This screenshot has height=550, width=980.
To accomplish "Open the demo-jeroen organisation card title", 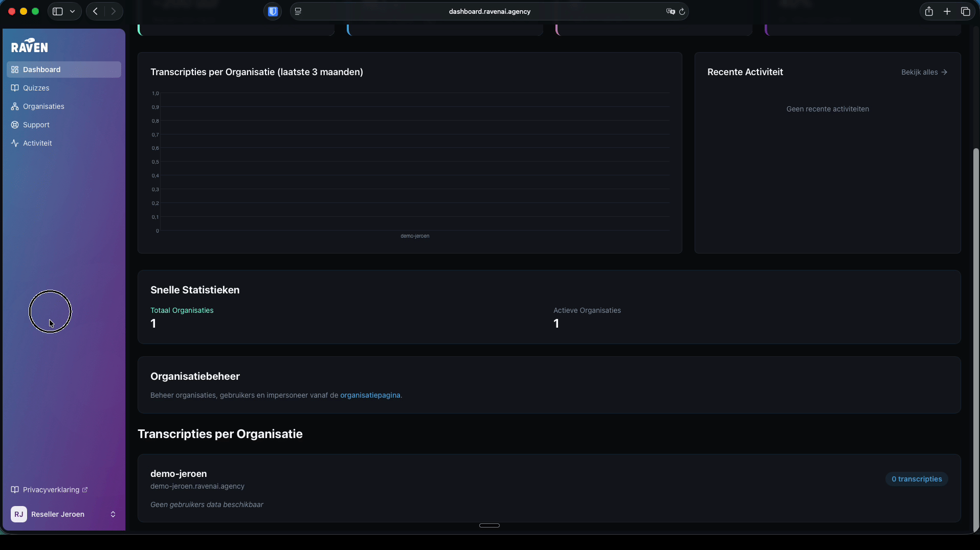I will (179, 474).
